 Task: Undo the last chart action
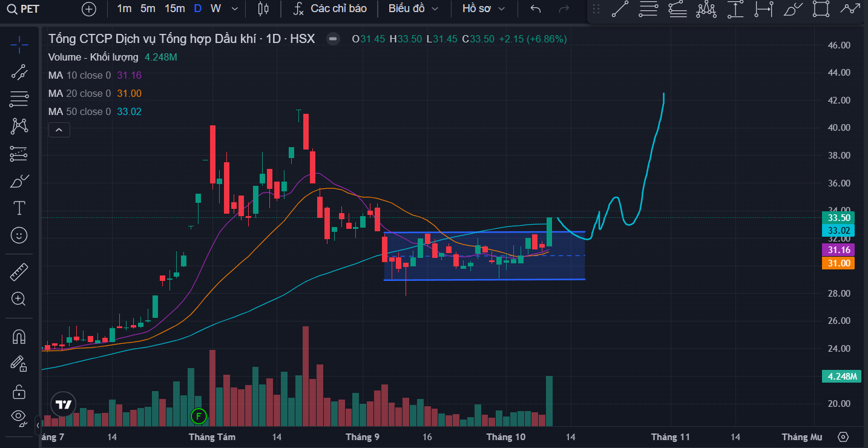point(535,9)
